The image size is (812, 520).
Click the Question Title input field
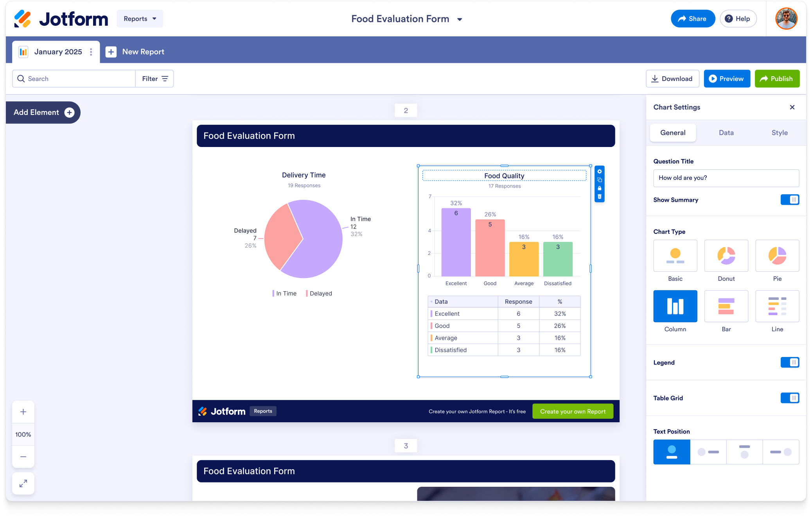pos(726,178)
